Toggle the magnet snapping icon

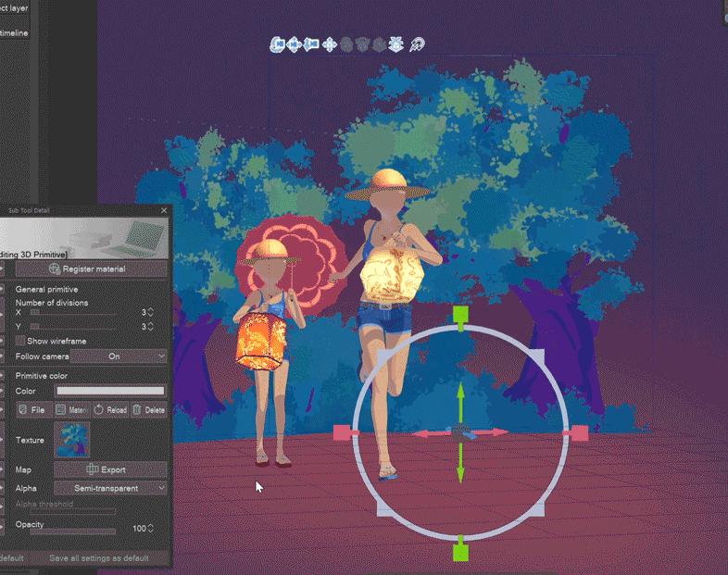coord(417,44)
